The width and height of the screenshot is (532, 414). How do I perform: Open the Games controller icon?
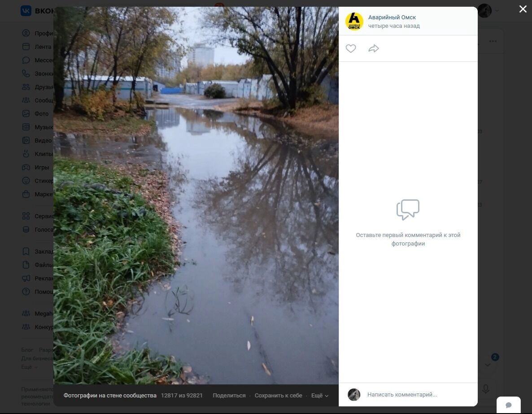tap(26, 167)
